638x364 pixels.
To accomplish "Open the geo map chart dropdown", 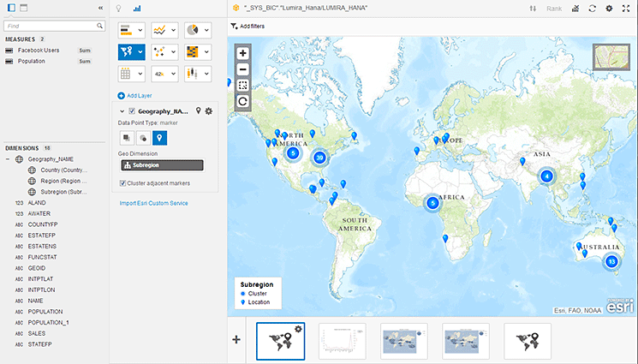I will click(140, 51).
